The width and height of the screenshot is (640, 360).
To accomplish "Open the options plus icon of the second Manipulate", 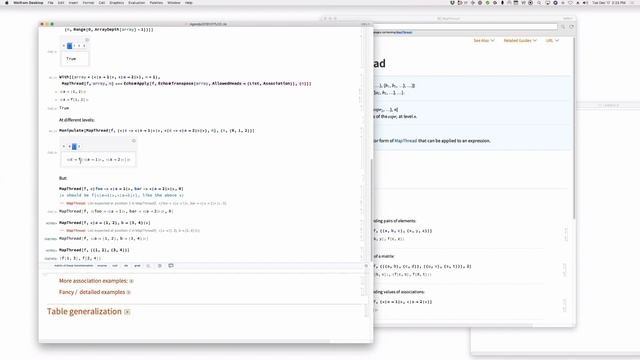I will [133, 140].
